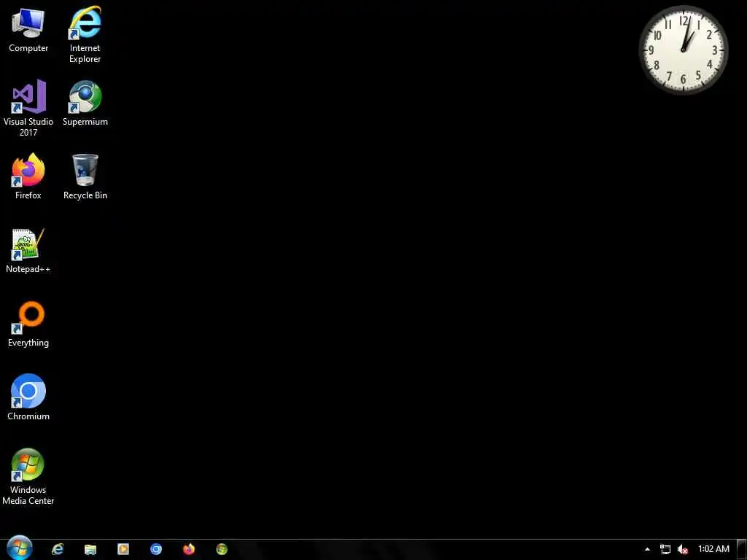The image size is (747, 560).
Task: Launch the green globe taskbar app
Action: [222, 549]
